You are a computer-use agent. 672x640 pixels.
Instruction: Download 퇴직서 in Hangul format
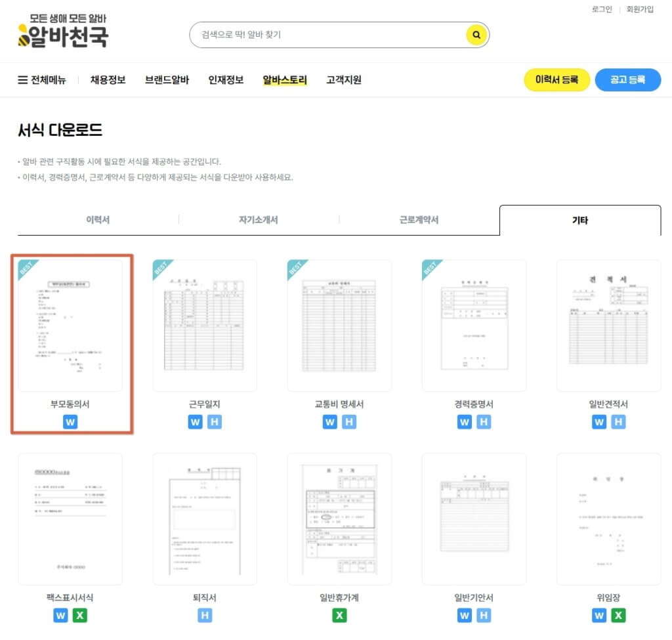[205, 615]
